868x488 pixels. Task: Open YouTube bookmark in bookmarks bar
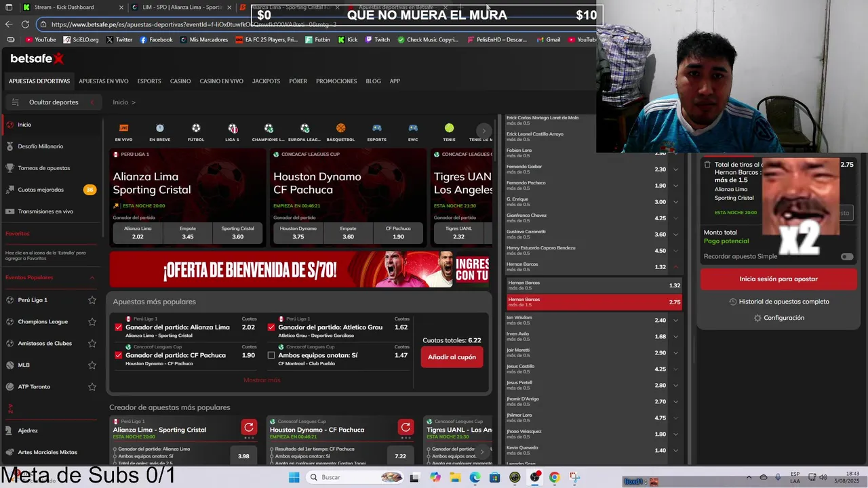pos(41,40)
